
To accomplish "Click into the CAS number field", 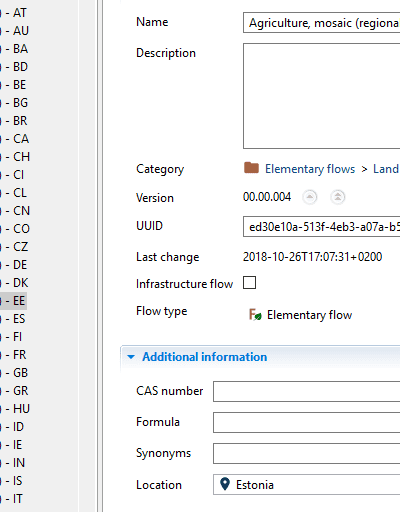I will [307, 391].
